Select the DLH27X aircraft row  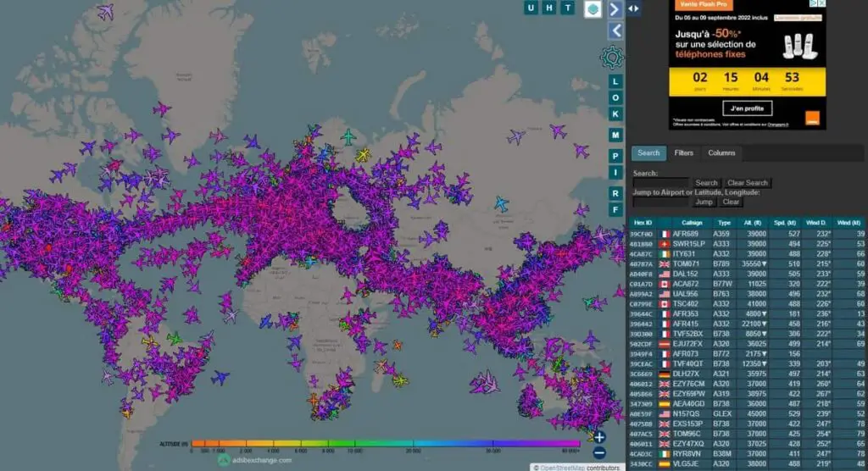click(x=748, y=374)
